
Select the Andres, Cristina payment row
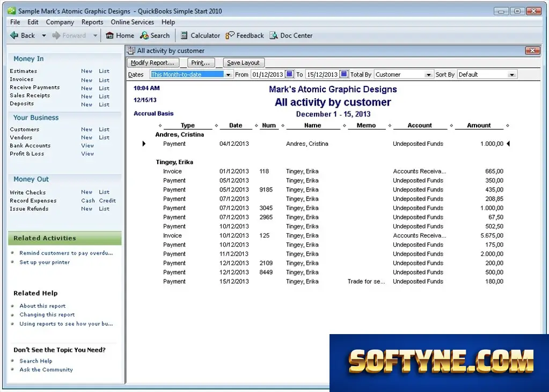(326, 144)
